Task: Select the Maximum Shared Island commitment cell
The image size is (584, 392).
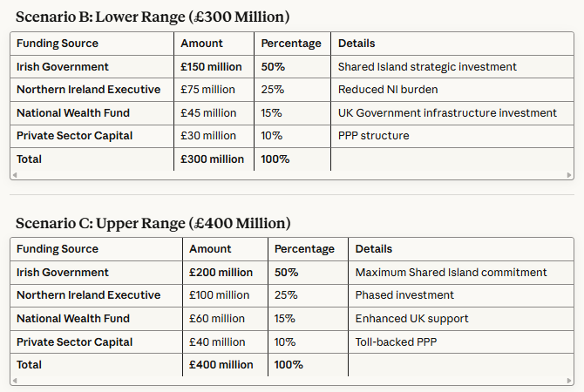Action: [x=451, y=273]
